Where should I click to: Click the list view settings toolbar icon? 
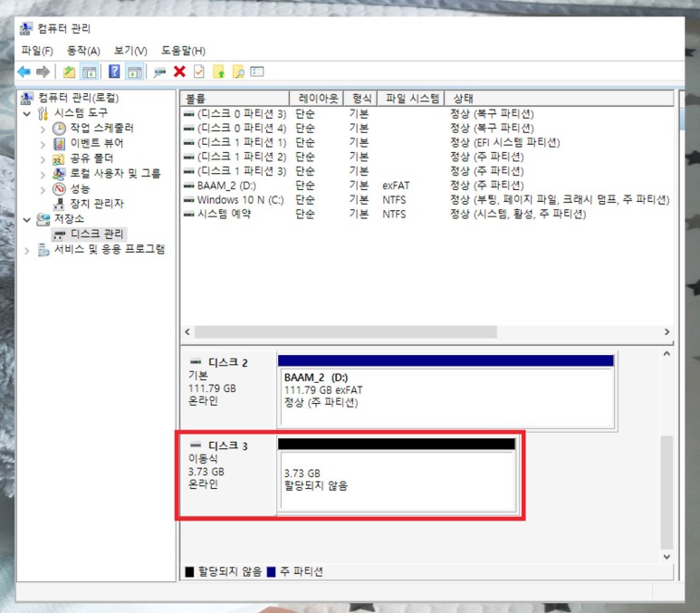[257, 72]
